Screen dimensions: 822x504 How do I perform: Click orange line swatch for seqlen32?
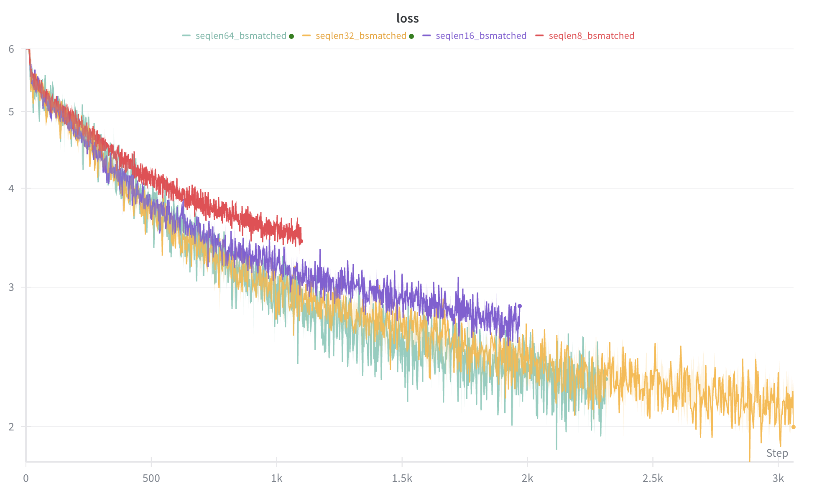coord(306,36)
